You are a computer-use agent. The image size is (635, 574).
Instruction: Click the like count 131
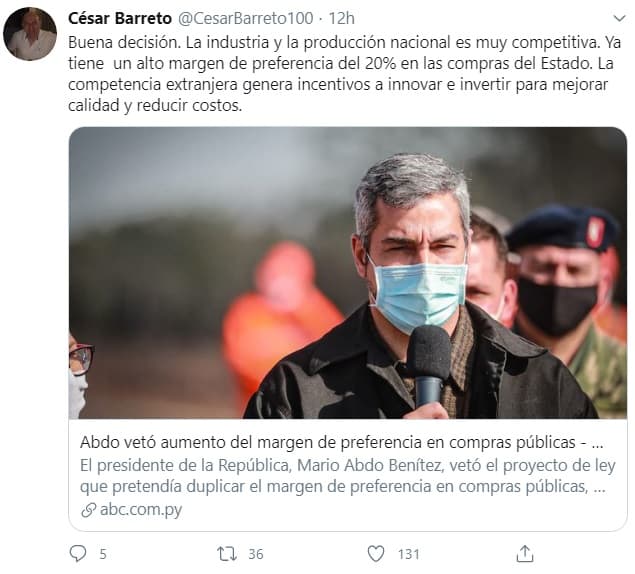pos(408,554)
